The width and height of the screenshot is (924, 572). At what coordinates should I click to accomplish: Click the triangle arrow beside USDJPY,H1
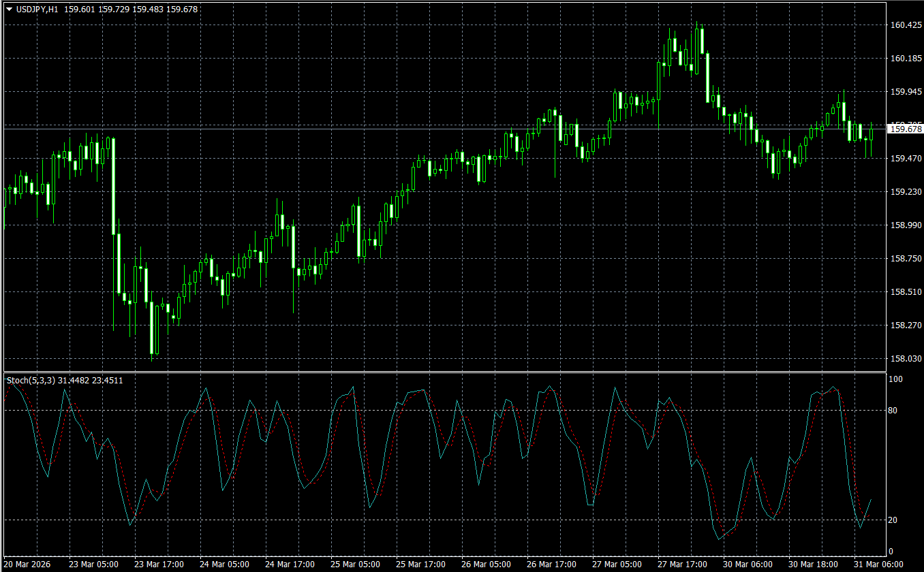tap(9, 10)
